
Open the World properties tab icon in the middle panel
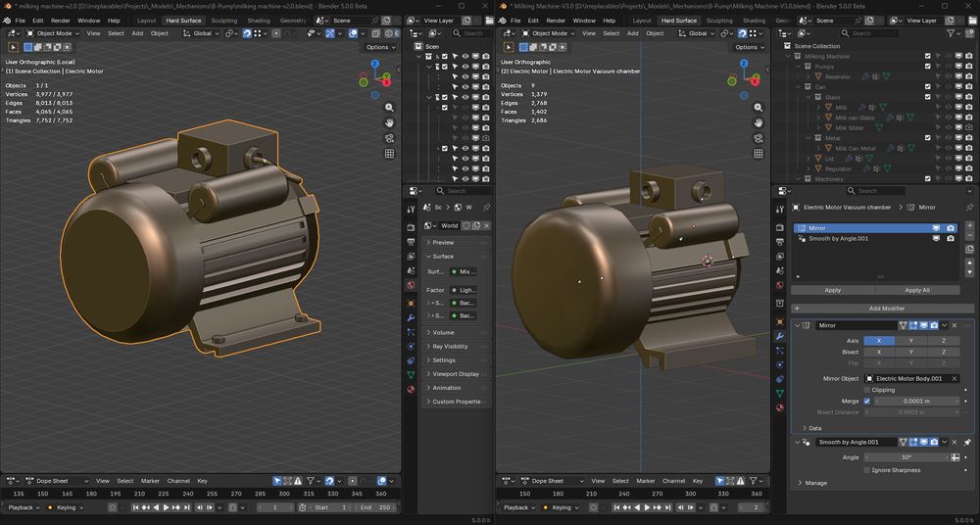pyautogui.click(x=411, y=285)
